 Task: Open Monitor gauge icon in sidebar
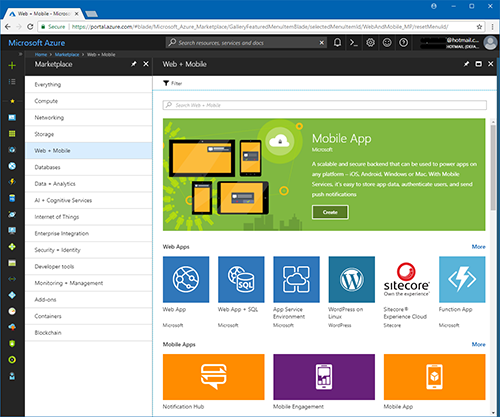click(12, 311)
